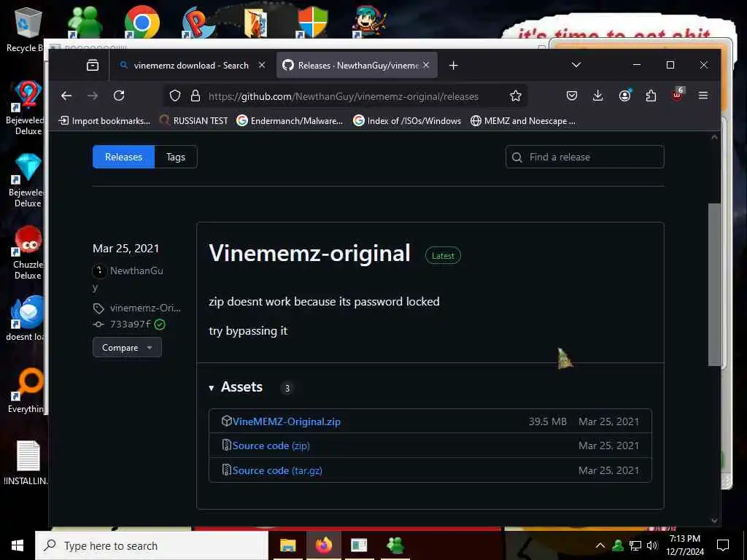Open MEMZ and Noescape bookmark

[x=522, y=121]
